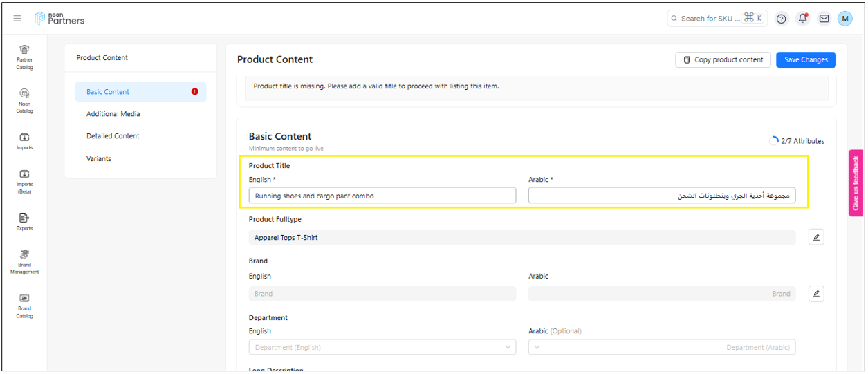
Task: Switch to the Additional Media section
Action: (x=113, y=114)
